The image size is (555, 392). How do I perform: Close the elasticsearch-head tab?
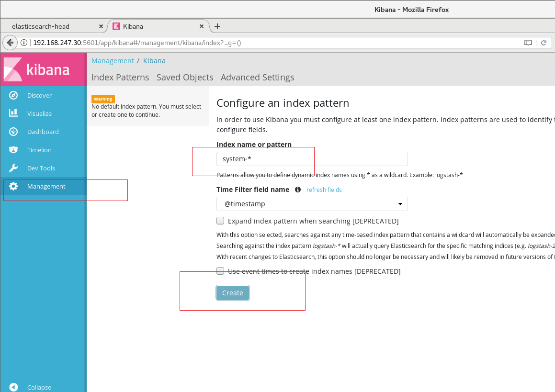pos(101,26)
